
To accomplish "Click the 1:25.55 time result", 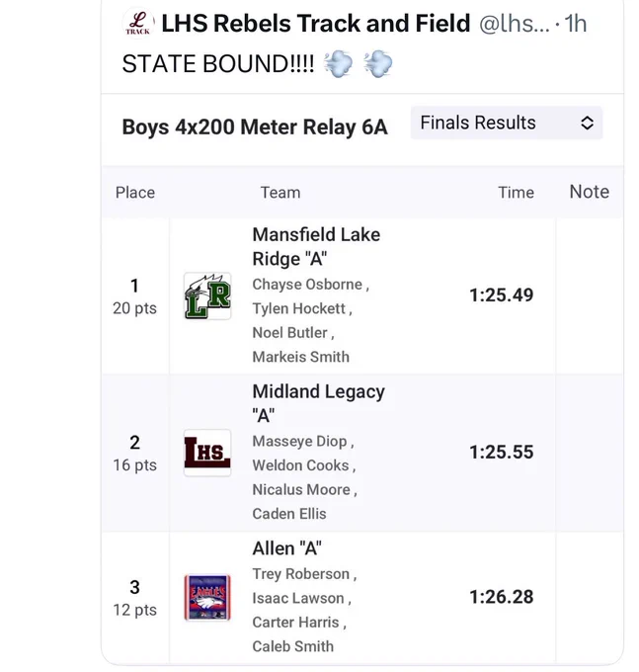I will coord(502,452).
